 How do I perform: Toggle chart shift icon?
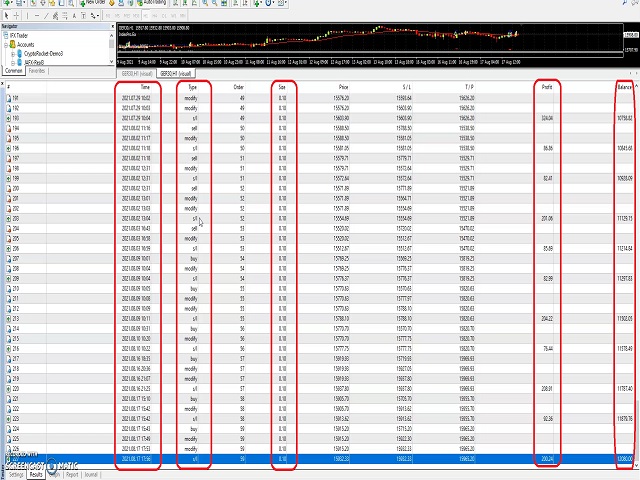tap(245, 3)
